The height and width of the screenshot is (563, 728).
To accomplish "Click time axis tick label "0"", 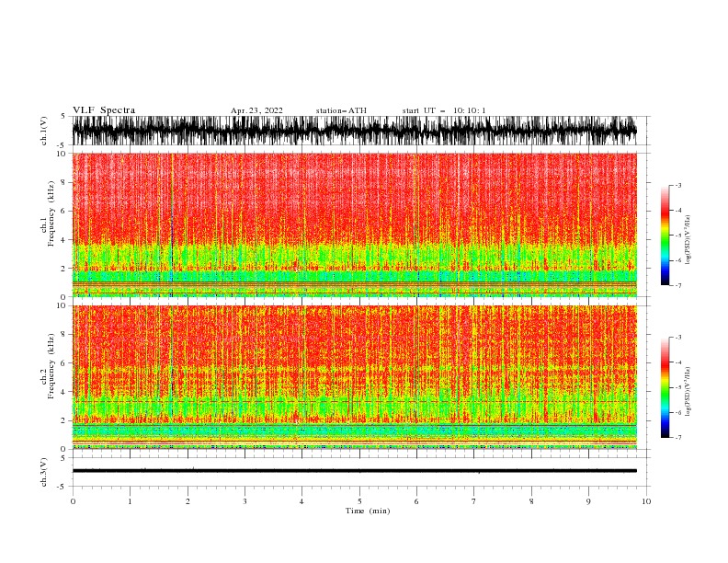I will 73,501.
